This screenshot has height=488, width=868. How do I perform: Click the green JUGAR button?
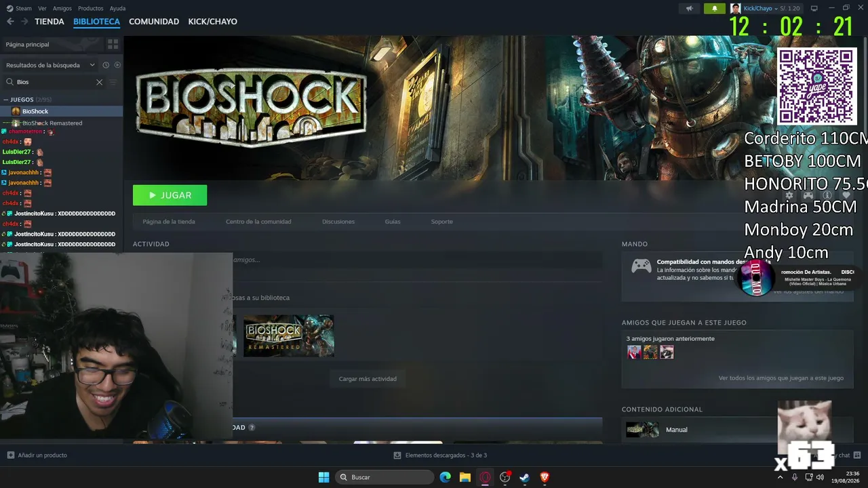[170, 195]
